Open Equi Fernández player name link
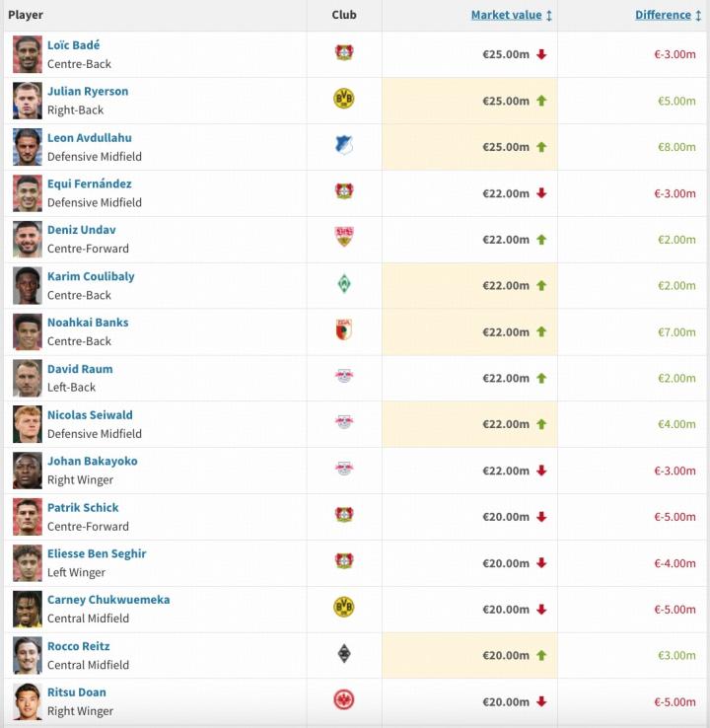710x728 pixels. pyautogui.click(x=89, y=183)
